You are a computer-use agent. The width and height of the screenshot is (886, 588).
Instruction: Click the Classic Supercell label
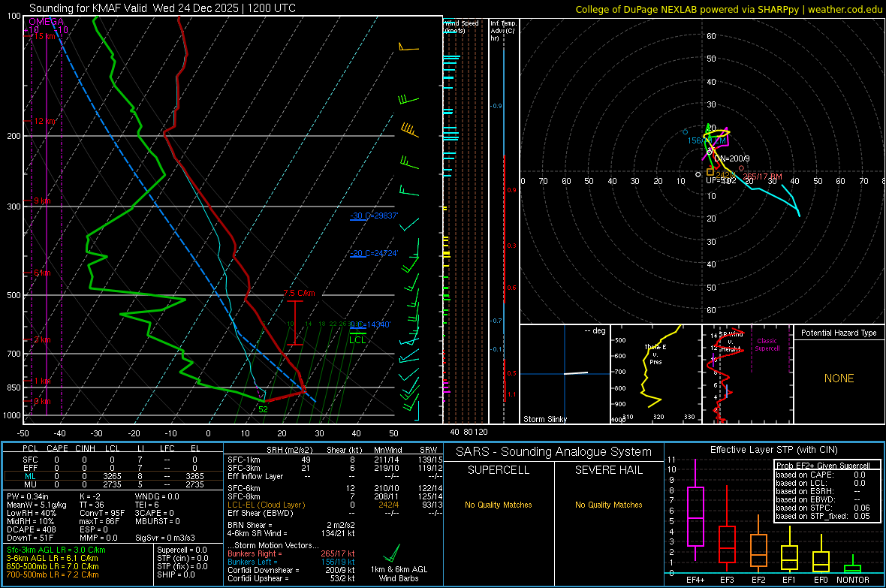point(767,345)
